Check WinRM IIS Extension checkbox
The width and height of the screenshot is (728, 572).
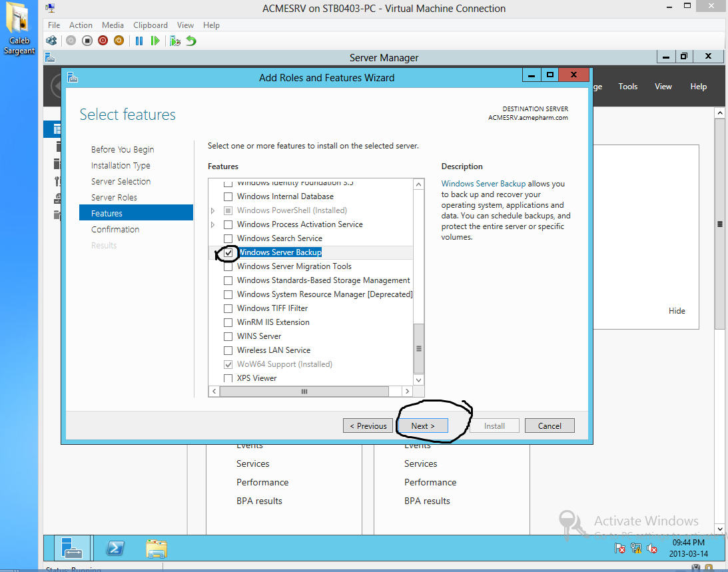pos(228,323)
